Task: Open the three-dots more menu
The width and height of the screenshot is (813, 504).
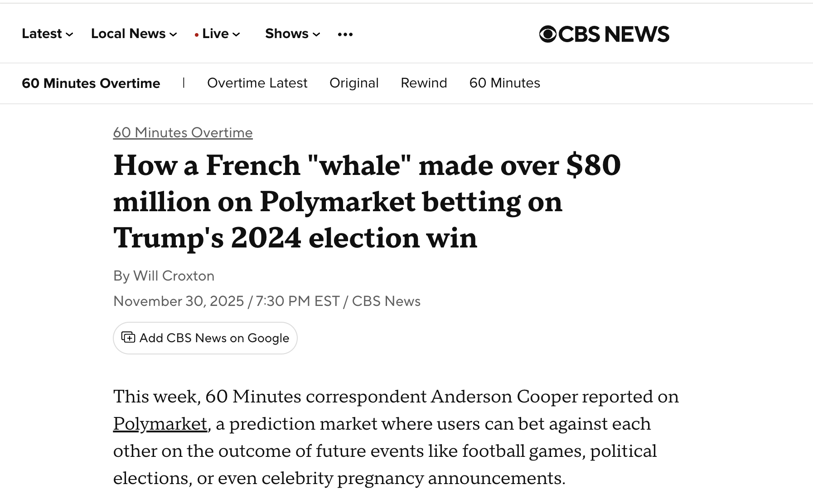Action: point(345,34)
